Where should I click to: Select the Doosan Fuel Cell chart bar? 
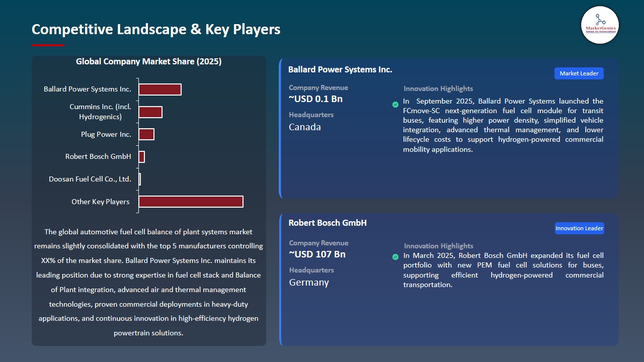140,179
